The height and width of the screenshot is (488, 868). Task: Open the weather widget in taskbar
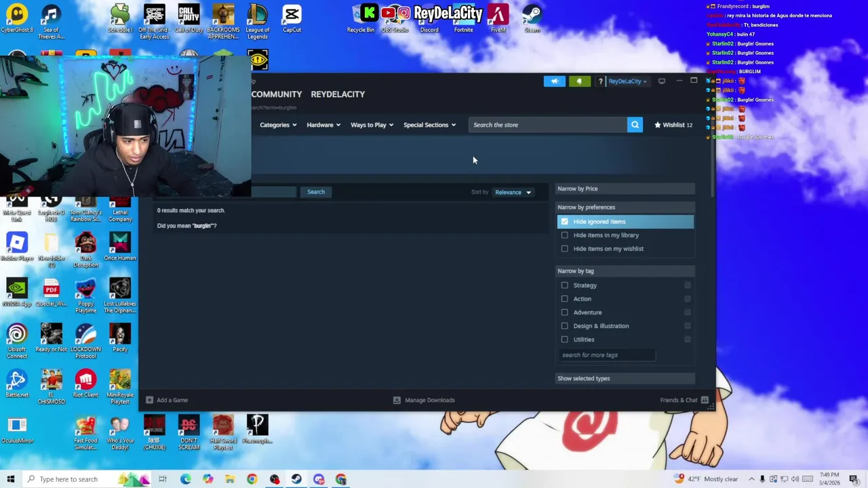705,479
